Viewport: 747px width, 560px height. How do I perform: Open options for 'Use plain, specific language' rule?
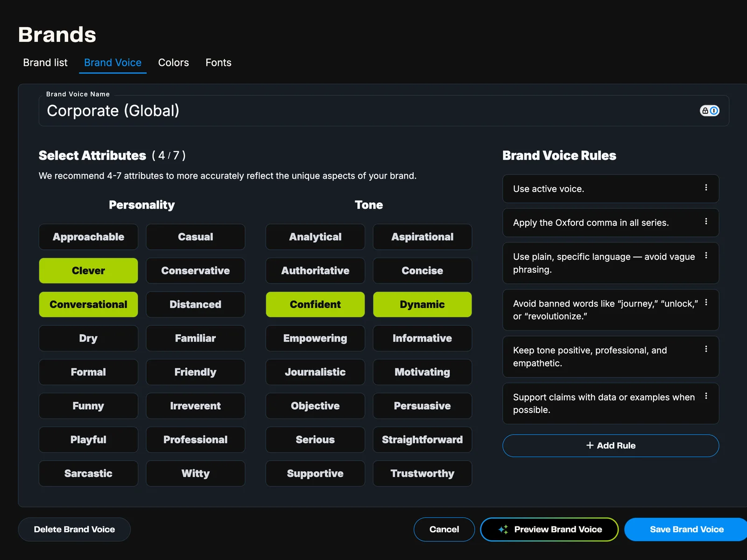706,255
